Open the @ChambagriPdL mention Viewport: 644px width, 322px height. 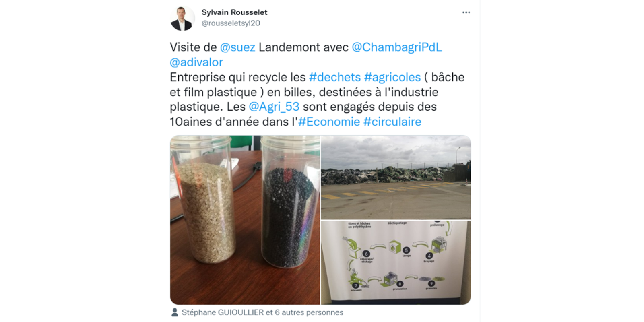pyautogui.click(x=397, y=47)
